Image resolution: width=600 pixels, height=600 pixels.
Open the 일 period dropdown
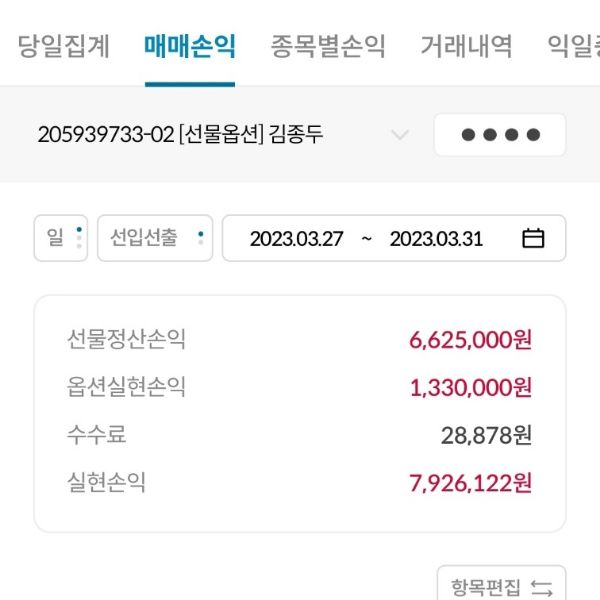pyautogui.click(x=61, y=238)
